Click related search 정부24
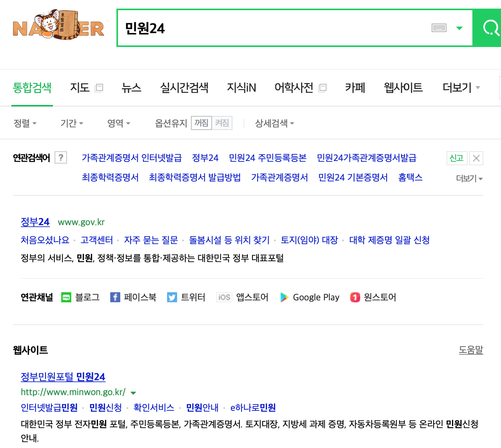Image resolution: width=501 pixels, height=448 pixels. click(x=205, y=158)
